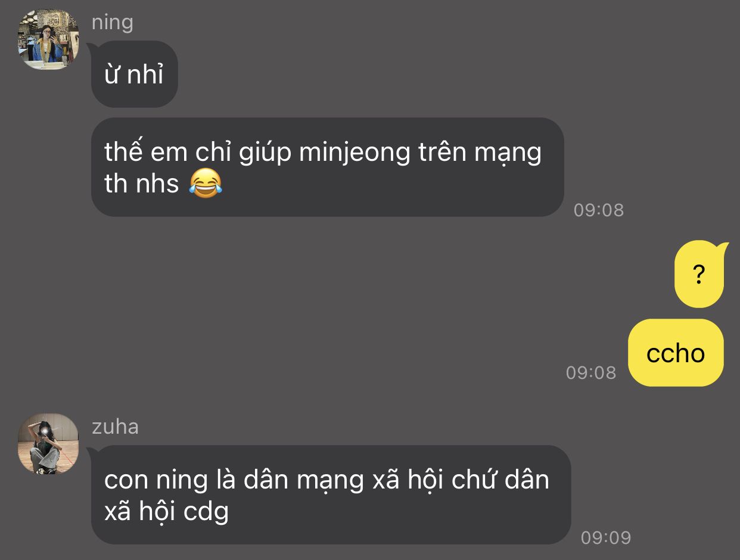Image resolution: width=740 pixels, height=560 pixels.
Task: Select the yellow "ccho" message bubble
Action: click(x=676, y=353)
